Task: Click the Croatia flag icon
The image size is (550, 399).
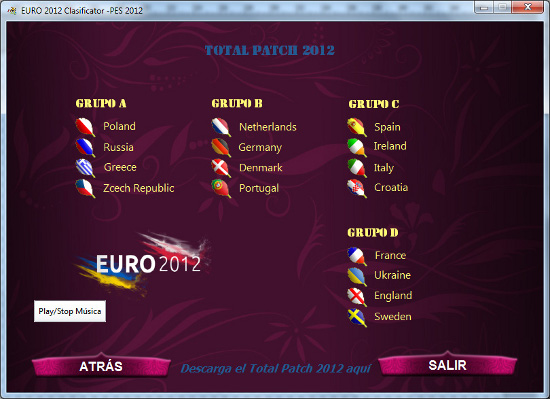Action: [x=357, y=188]
